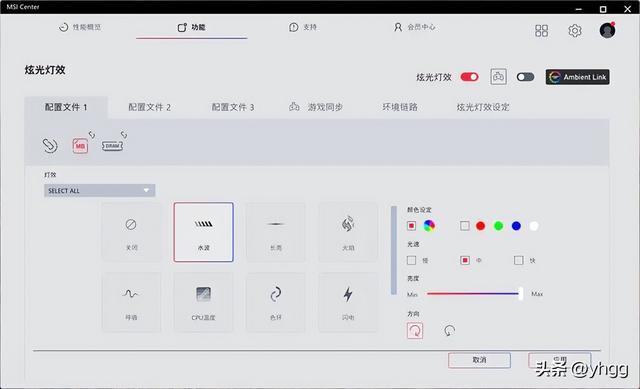Viewport: 640px width, 389px height.
Task: Open the apps grid icon at top right
Action: click(541, 31)
